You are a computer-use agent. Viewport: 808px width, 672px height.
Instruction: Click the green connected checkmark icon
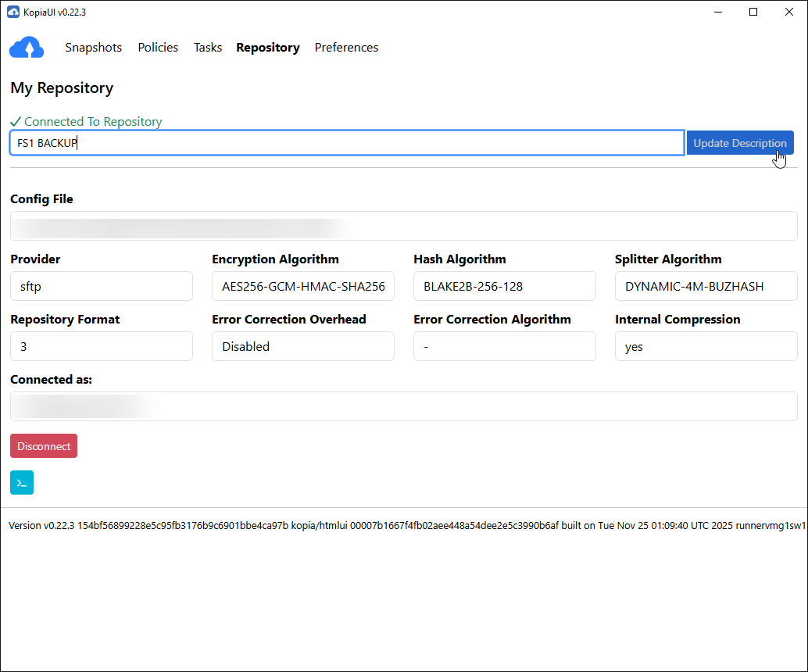pos(15,121)
